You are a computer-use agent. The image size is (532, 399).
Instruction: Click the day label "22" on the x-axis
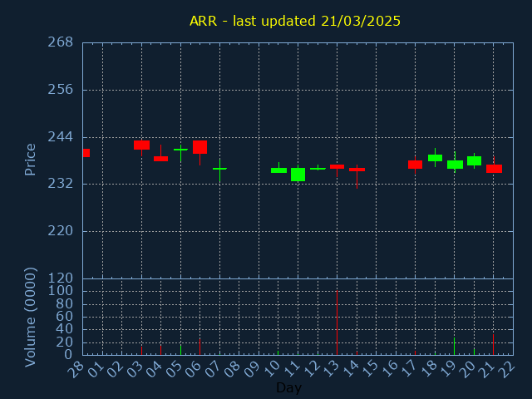tap(506, 369)
